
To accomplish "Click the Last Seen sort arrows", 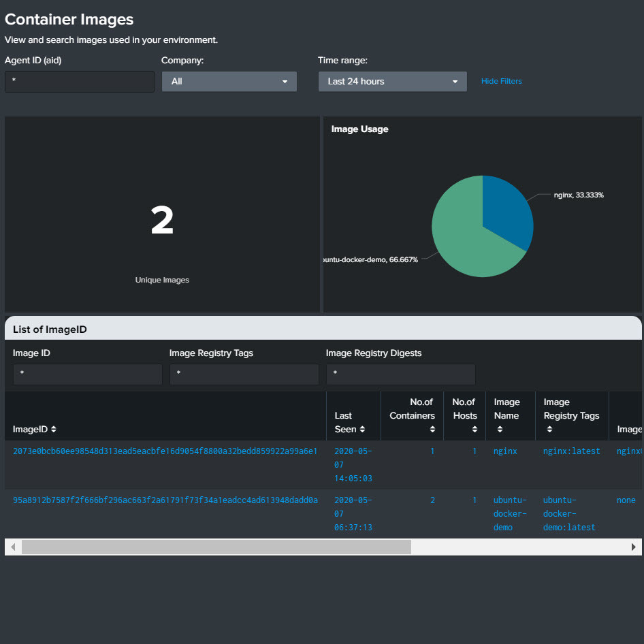I will pos(362,430).
